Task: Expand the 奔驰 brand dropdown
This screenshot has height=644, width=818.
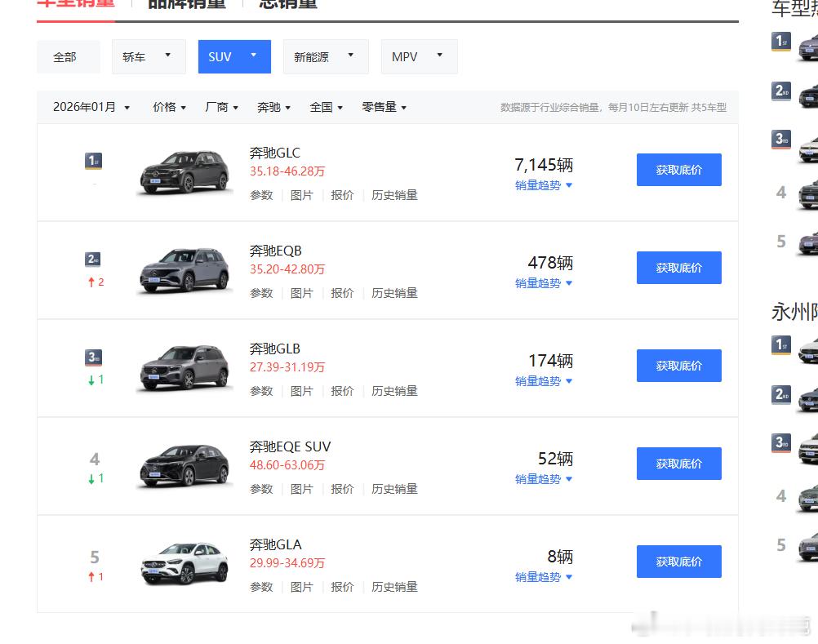Action: (273, 107)
